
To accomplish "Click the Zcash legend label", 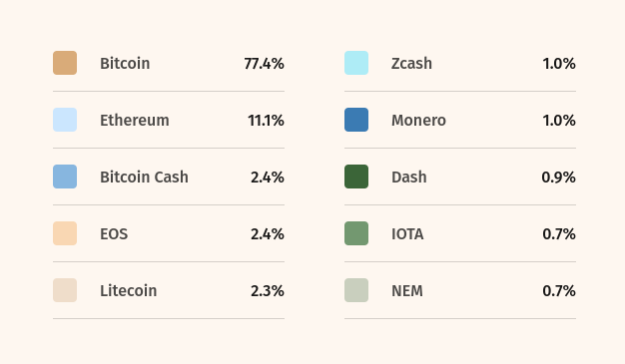I will tap(411, 63).
